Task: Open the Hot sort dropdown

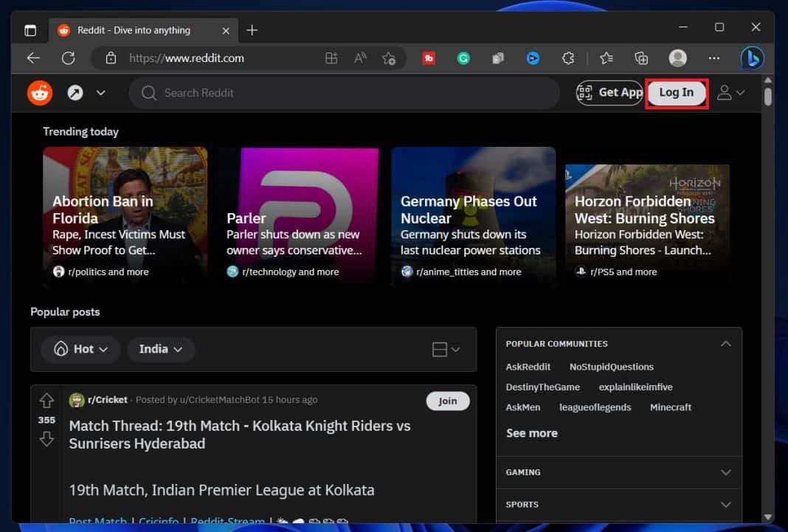Action: click(80, 349)
